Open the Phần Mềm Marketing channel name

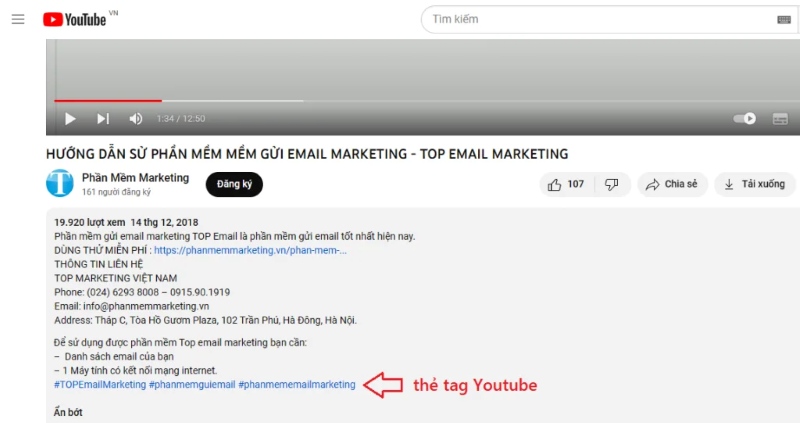135,178
